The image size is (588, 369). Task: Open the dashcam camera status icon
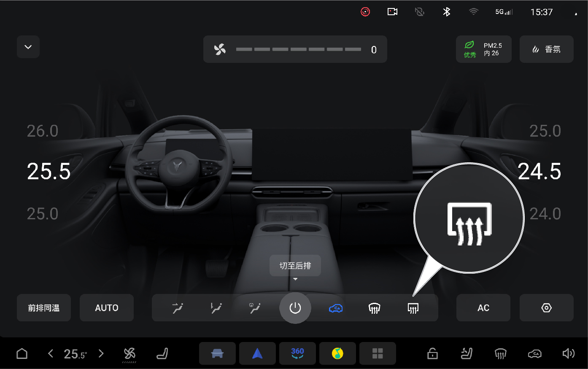click(x=392, y=12)
